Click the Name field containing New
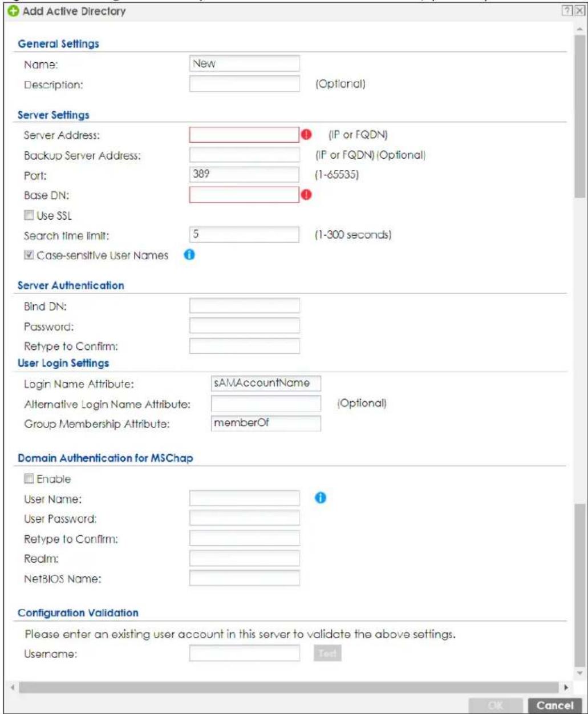Screen dimensions: 588x714 coord(244,64)
